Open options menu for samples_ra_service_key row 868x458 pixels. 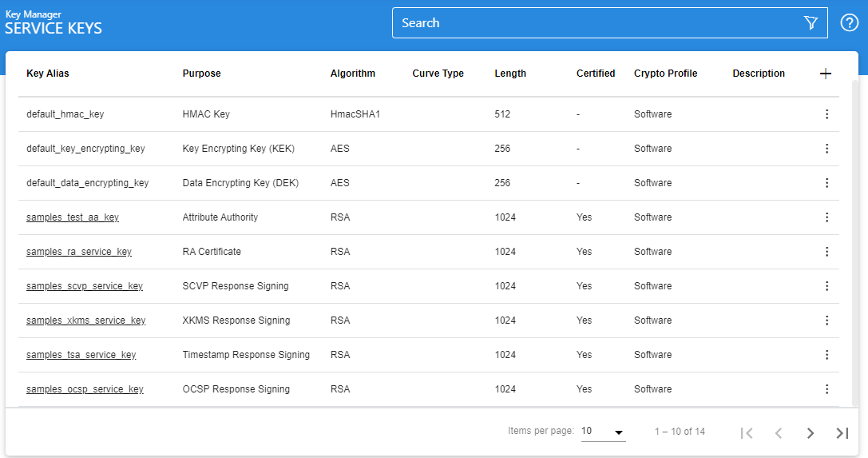tap(826, 252)
